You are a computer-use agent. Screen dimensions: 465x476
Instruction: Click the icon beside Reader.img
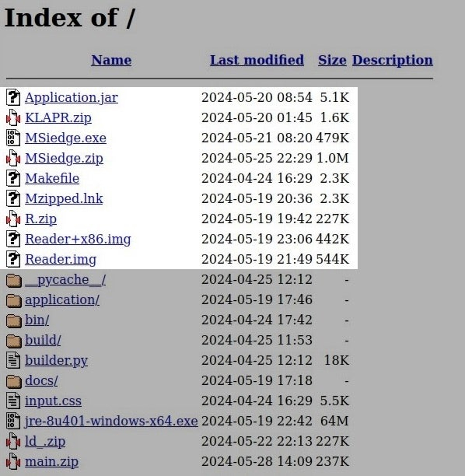(13, 259)
